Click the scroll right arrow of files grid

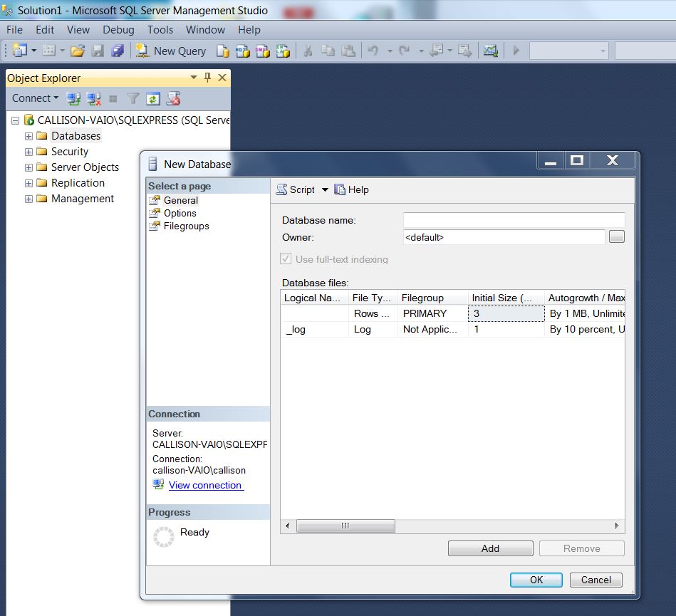(x=617, y=526)
